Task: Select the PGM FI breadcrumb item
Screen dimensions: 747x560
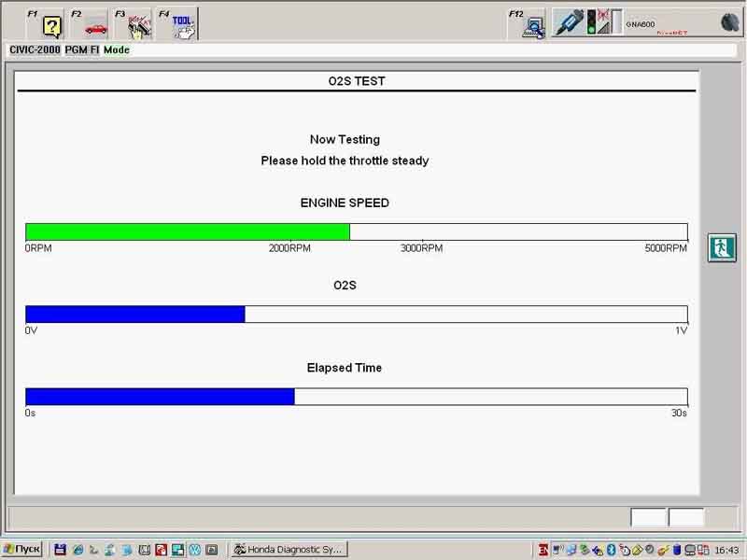Action: [x=82, y=49]
